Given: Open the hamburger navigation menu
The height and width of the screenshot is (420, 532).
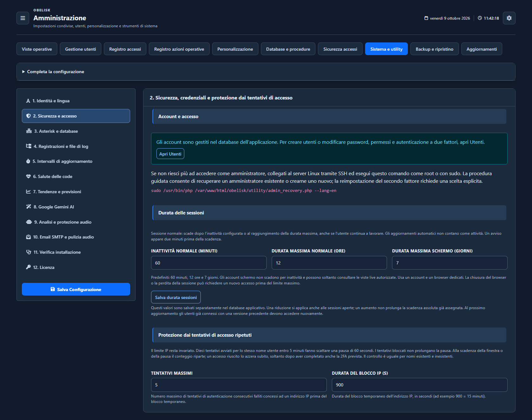Looking at the screenshot, I should click(23, 18).
